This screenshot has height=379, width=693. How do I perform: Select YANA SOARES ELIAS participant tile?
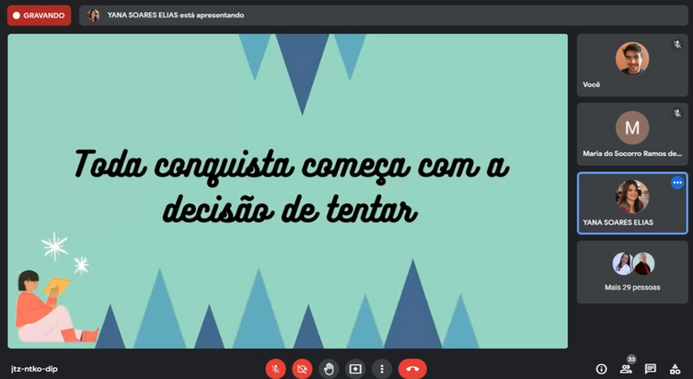632,203
